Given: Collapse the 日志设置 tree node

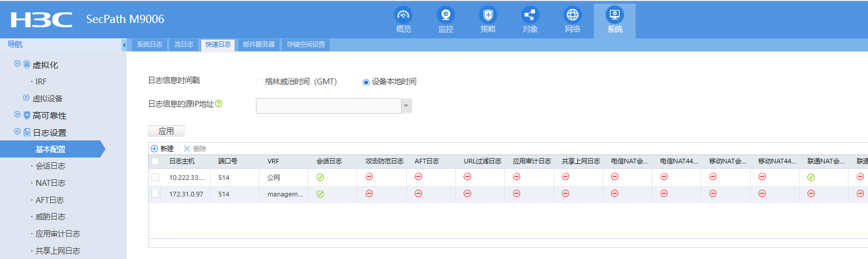Looking at the screenshot, I should point(17,132).
